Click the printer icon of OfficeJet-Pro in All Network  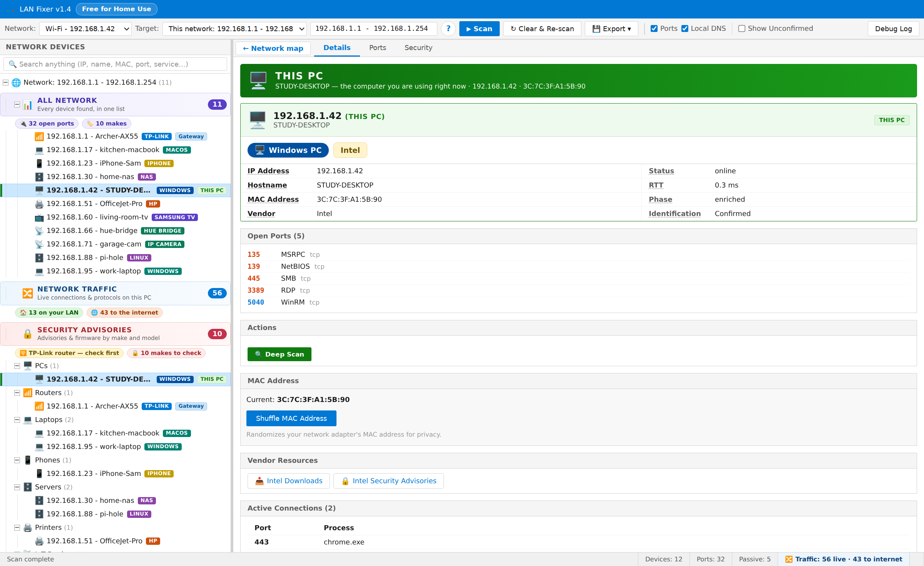point(39,204)
